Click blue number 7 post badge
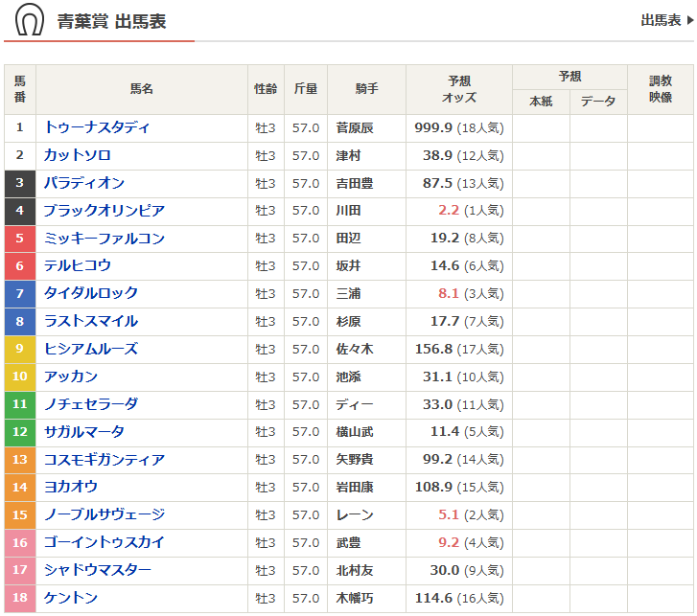Viewport: 697px width, 616px height. [x=20, y=293]
